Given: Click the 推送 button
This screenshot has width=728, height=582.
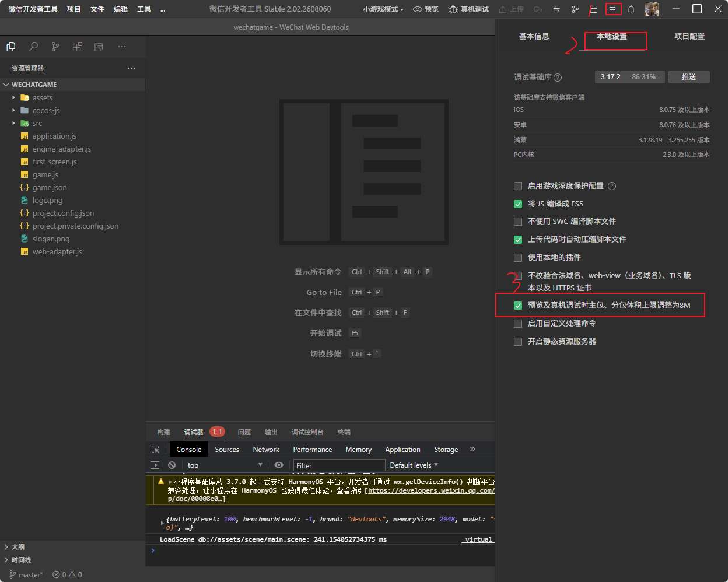Looking at the screenshot, I should (x=689, y=77).
